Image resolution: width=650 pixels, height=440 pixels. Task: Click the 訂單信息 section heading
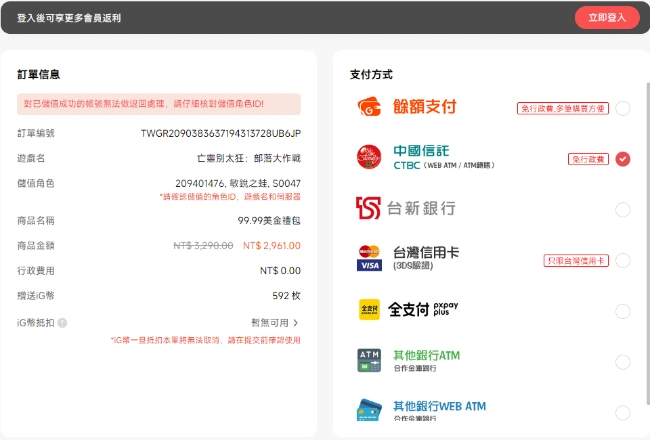pos(39,75)
